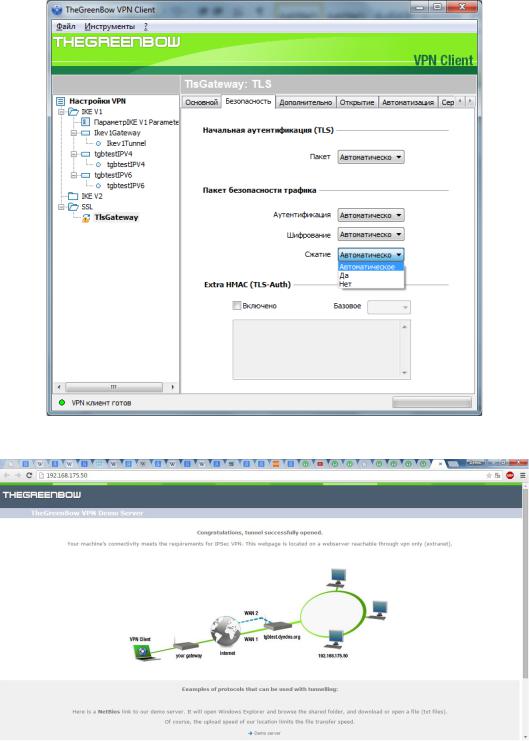Collapse the SSL folder
The height and width of the screenshot is (741, 529).
(61, 207)
